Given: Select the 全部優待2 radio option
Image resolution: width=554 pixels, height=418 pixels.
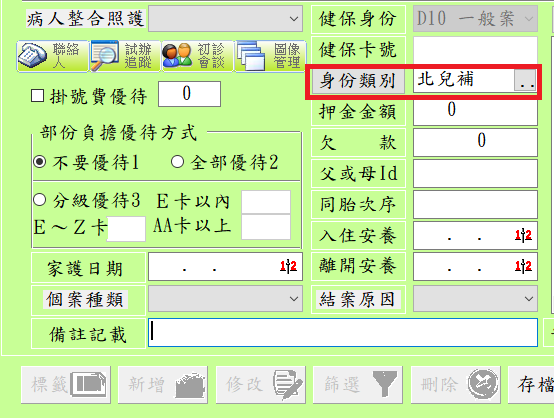Looking at the screenshot, I should pyautogui.click(x=177, y=162).
